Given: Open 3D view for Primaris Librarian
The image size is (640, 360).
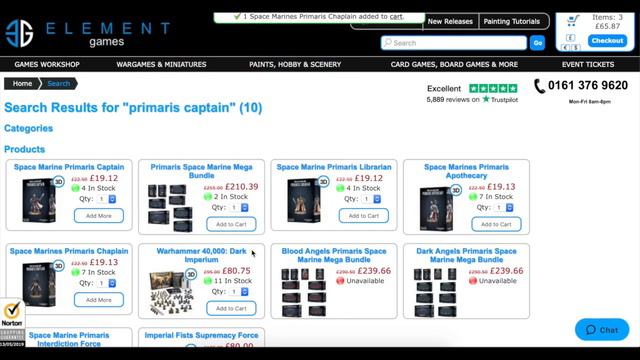Looking at the screenshot, I should coord(324,181).
